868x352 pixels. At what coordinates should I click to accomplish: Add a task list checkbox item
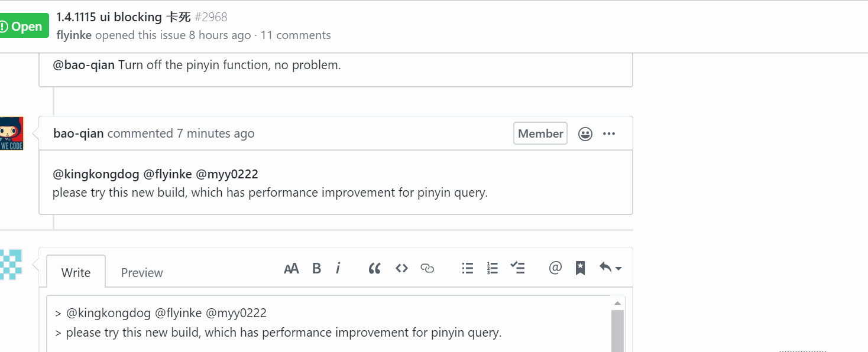tap(517, 268)
